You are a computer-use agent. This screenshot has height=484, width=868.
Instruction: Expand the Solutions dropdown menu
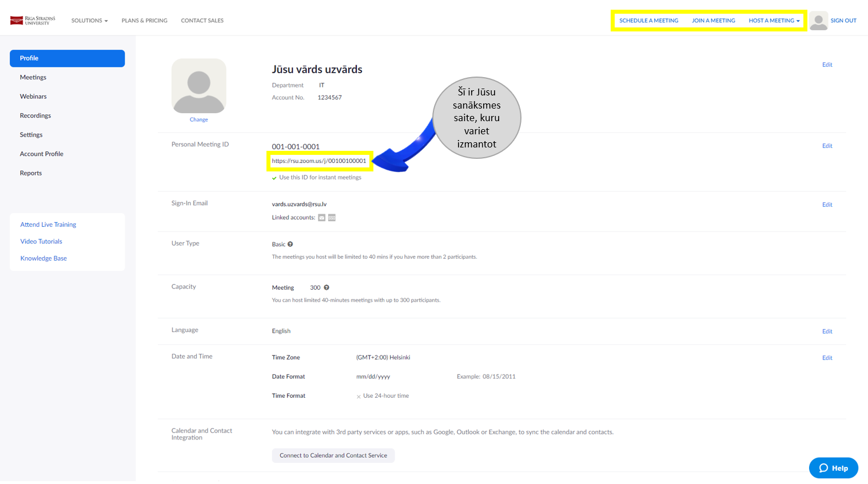click(89, 21)
